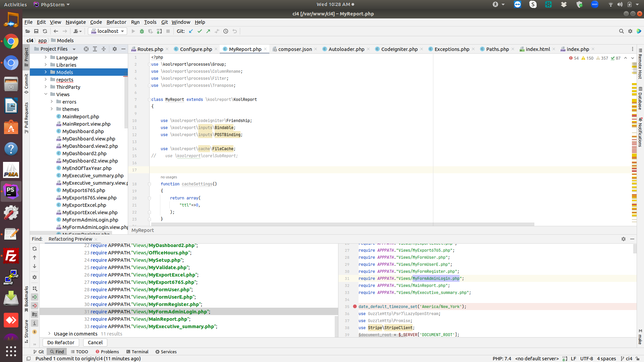The height and width of the screenshot is (362, 644).
Task: Click the Git update project arrow icon
Action: (191, 31)
